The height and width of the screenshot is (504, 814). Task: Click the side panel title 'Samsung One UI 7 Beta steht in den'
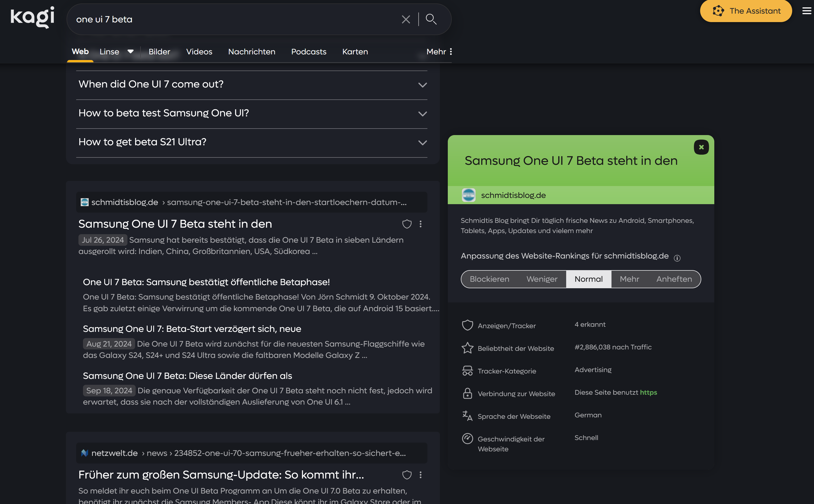(571, 161)
